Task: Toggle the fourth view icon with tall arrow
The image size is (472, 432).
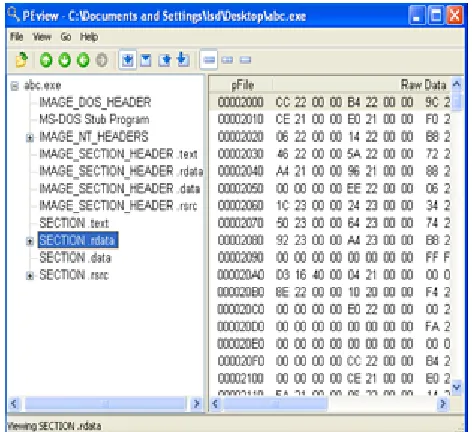Action: pos(182,60)
